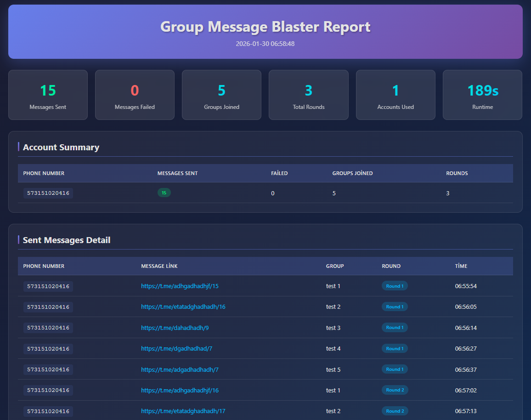The height and width of the screenshot is (420, 531).
Task: Click the Runtime 189s stat card
Action: [x=482, y=95]
